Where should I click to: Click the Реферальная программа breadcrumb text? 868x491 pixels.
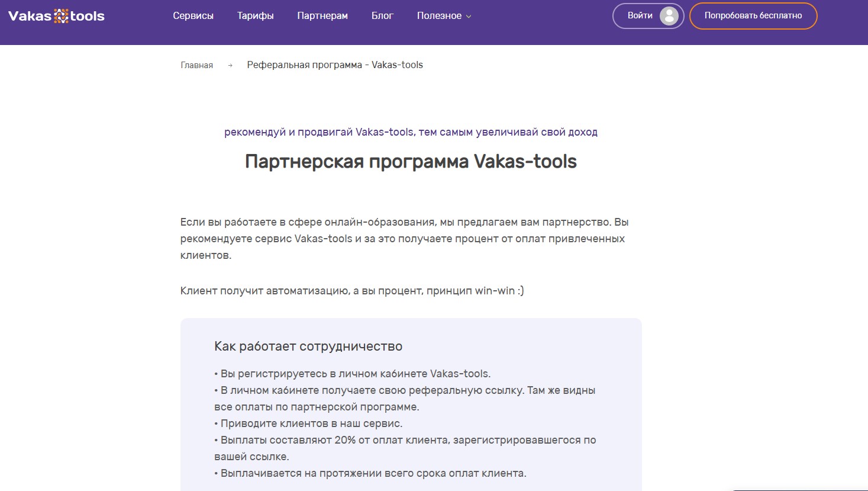pyautogui.click(x=335, y=65)
